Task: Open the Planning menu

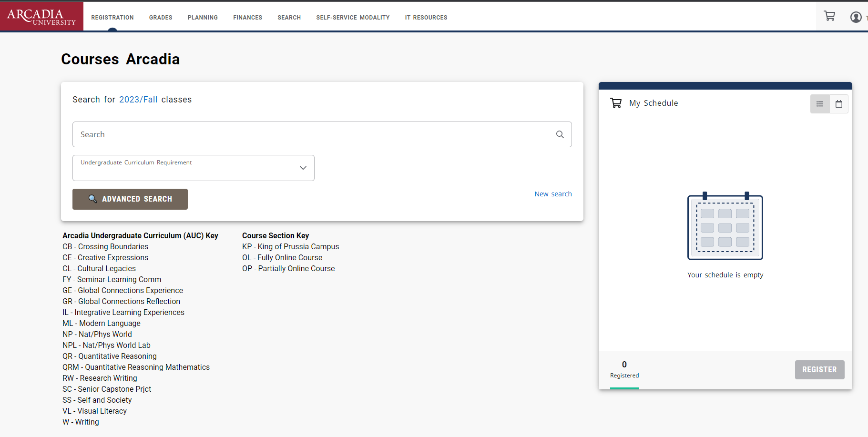Action: point(203,18)
